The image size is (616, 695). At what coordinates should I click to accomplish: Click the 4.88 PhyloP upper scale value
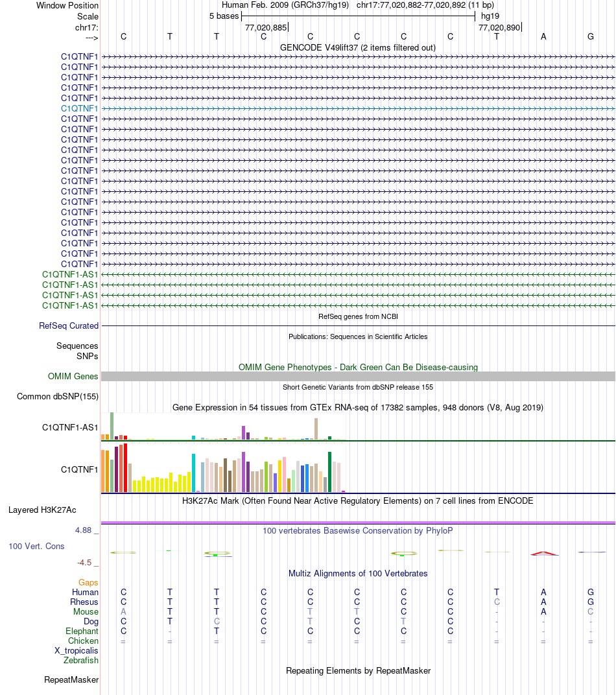click(83, 530)
